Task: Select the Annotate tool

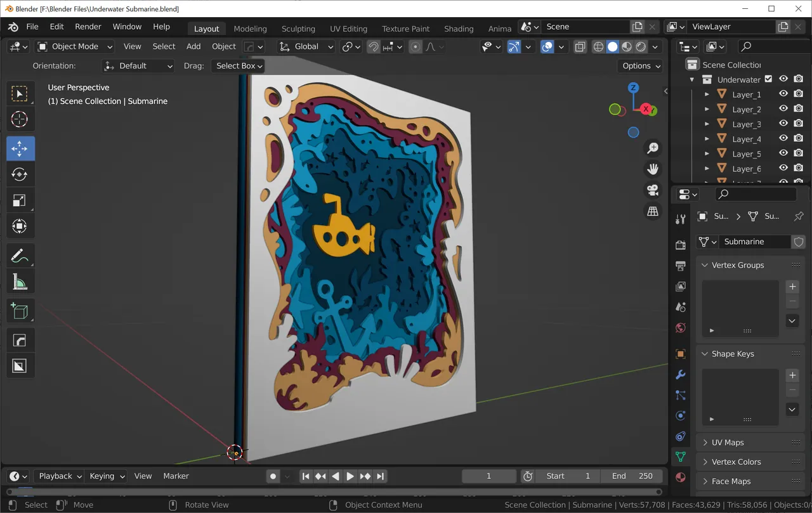Action: pyautogui.click(x=20, y=256)
